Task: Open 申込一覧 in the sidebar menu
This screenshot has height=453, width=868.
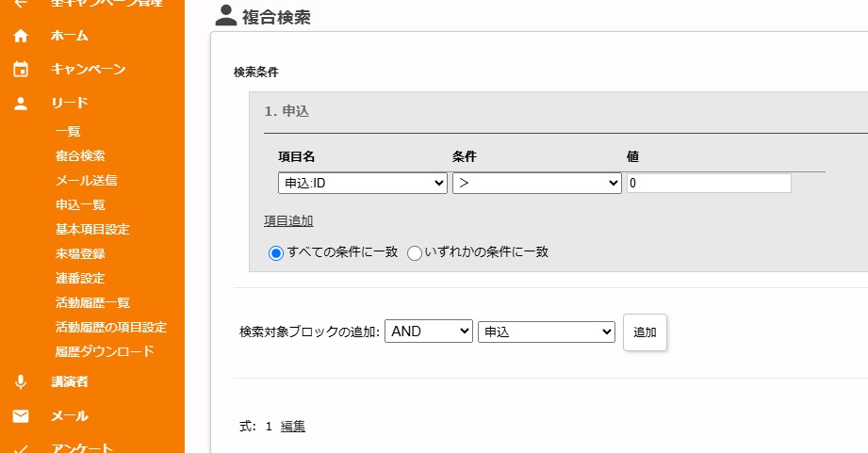Action: pos(80,204)
